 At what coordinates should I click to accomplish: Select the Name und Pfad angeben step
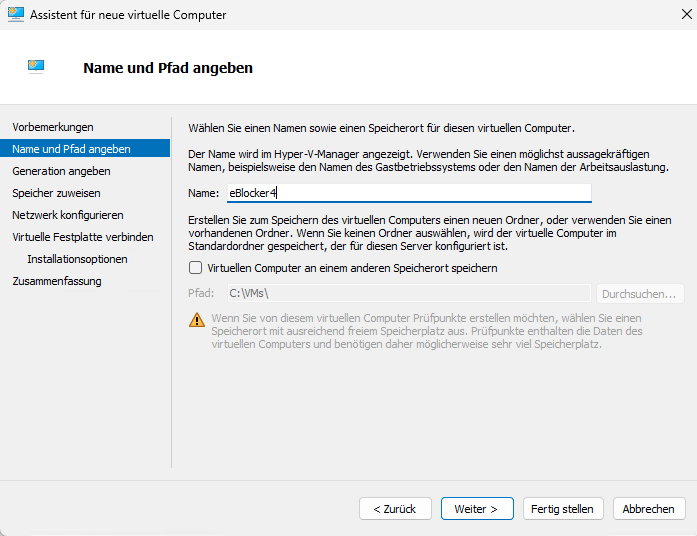[x=71, y=149]
